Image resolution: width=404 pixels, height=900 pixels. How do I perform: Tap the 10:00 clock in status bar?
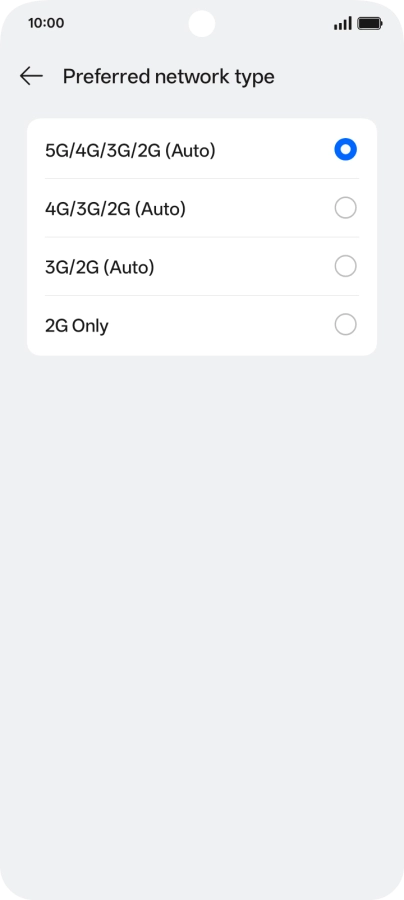(x=46, y=24)
